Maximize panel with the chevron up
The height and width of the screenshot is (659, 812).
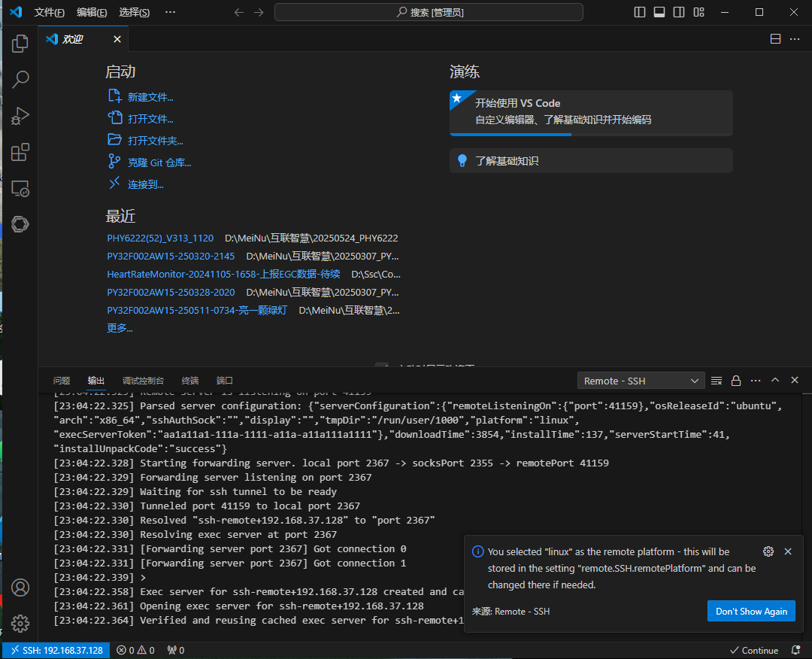pos(775,380)
